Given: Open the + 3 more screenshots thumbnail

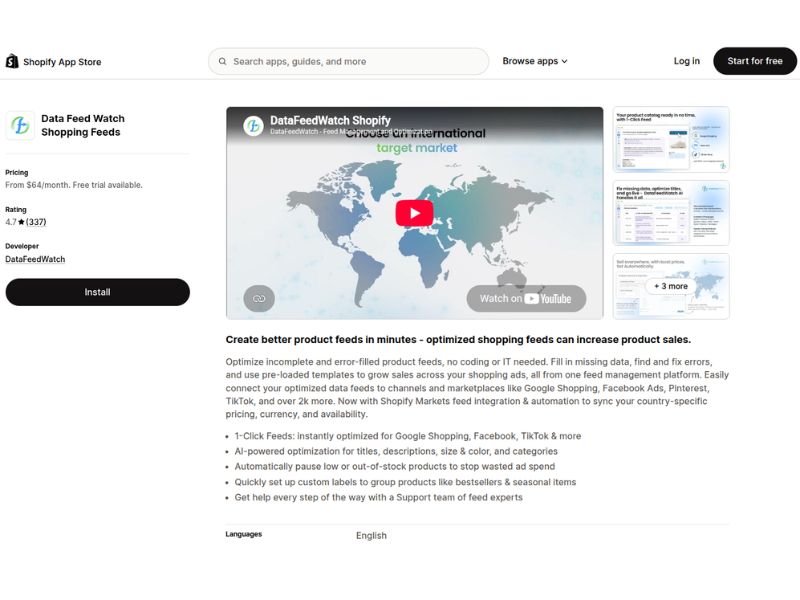Looking at the screenshot, I should point(670,286).
